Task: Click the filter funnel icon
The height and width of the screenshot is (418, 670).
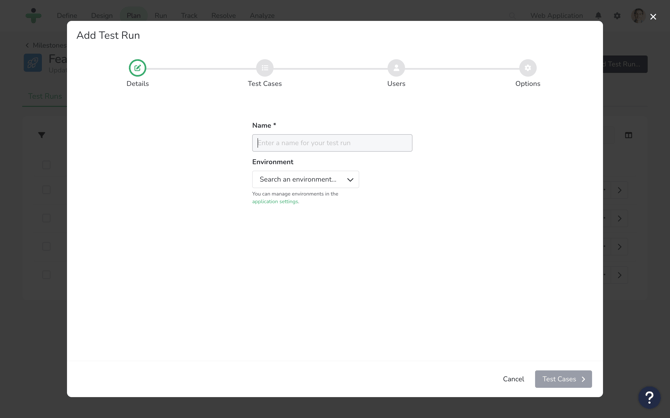Action: click(x=41, y=135)
